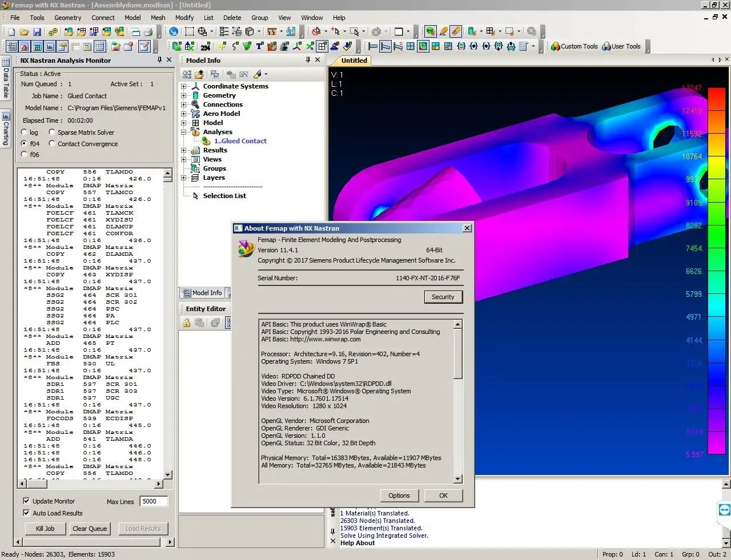This screenshot has width=731, height=560.
Task: Open the vertical Data Table side tab
Action: pyautogui.click(x=6, y=78)
